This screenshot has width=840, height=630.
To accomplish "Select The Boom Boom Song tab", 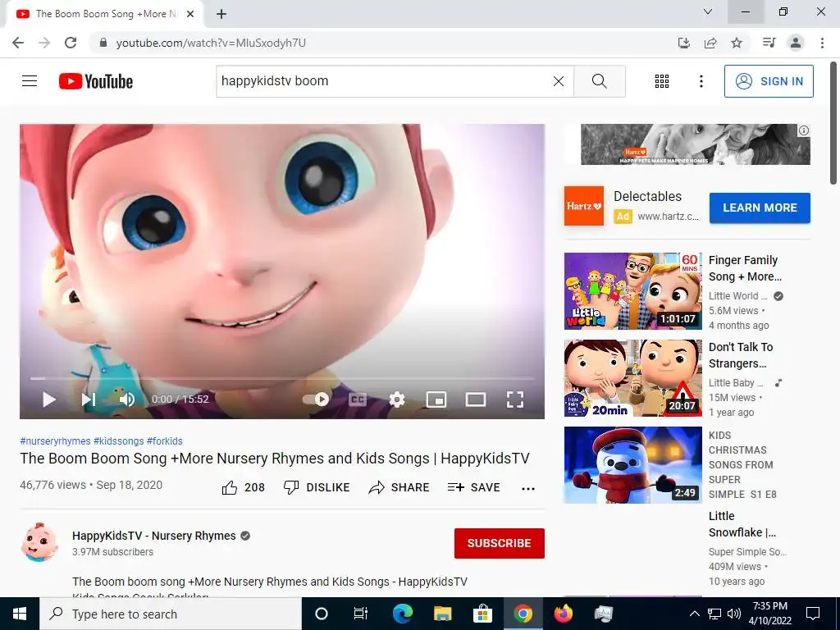I will [104, 15].
